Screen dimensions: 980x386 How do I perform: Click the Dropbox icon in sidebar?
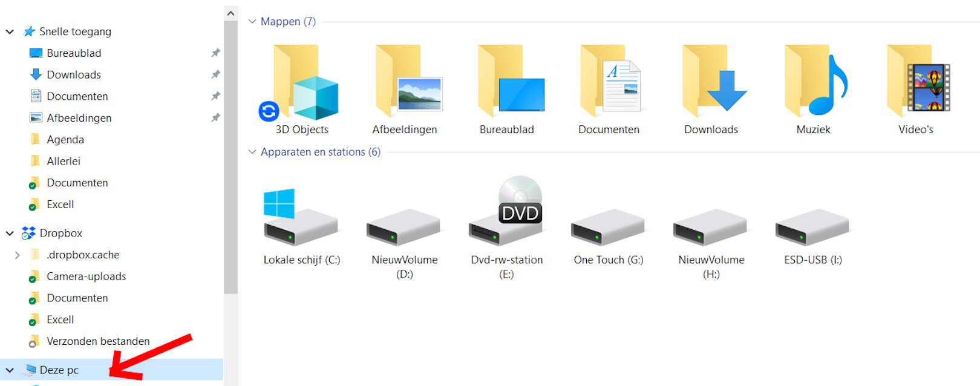(28, 233)
